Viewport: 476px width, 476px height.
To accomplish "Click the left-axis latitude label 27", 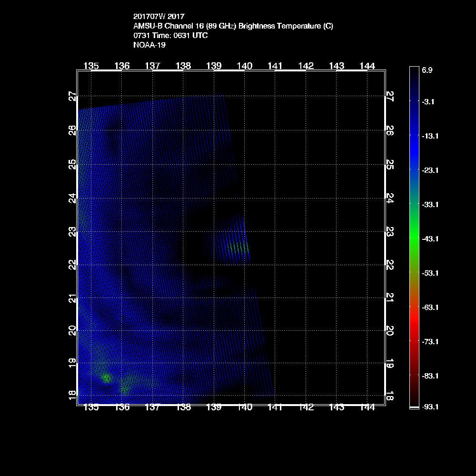I will [72, 97].
